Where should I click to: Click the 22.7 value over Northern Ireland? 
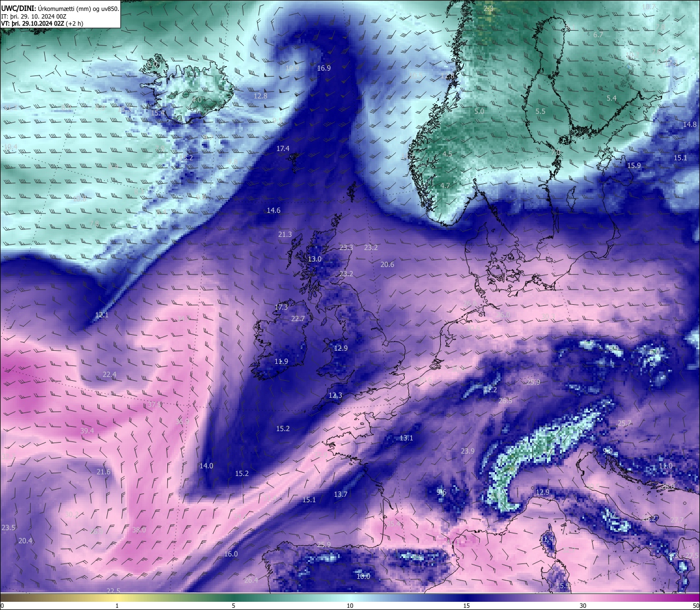point(298,318)
